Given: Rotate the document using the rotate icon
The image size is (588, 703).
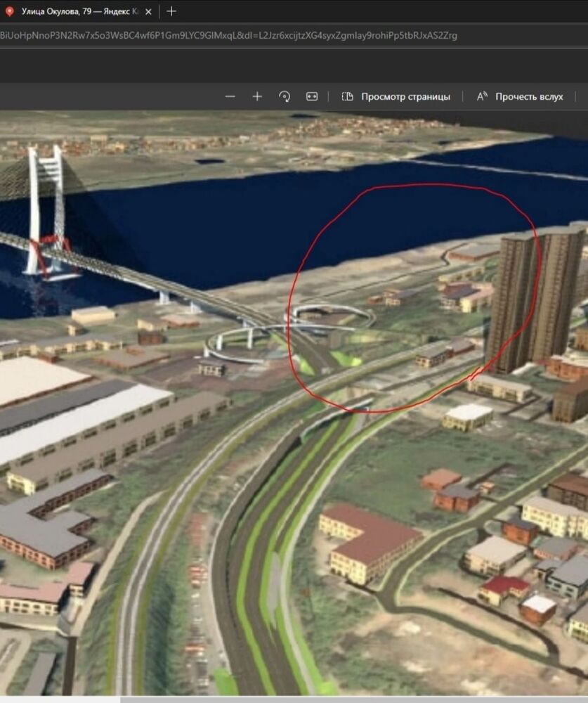Looking at the screenshot, I should (x=285, y=97).
